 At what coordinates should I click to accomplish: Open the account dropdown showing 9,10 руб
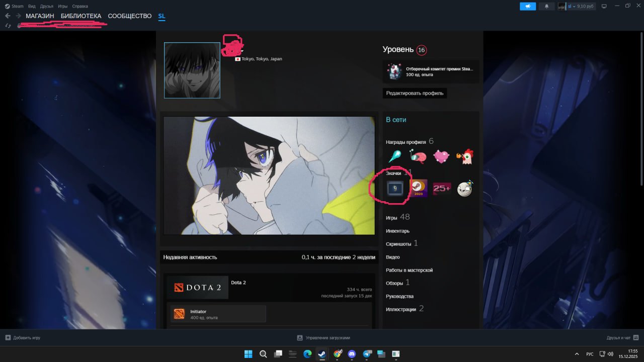tap(581, 6)
